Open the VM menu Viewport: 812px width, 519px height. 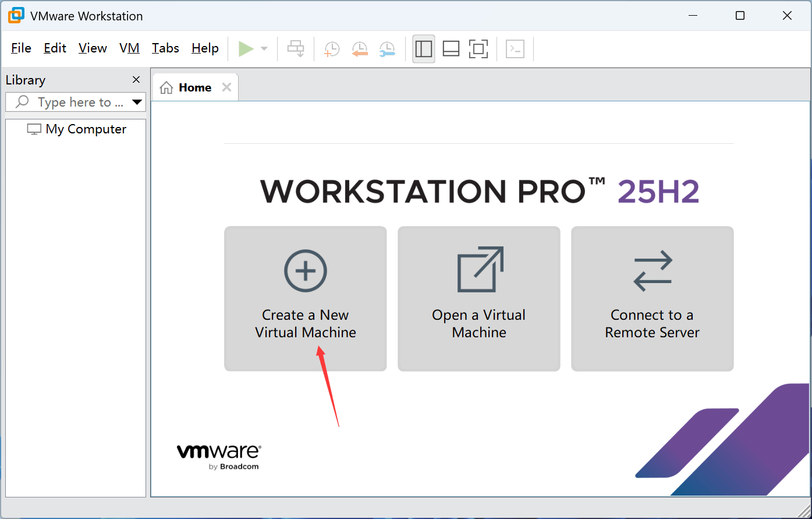pyautogui.click(x=129, y=48)
